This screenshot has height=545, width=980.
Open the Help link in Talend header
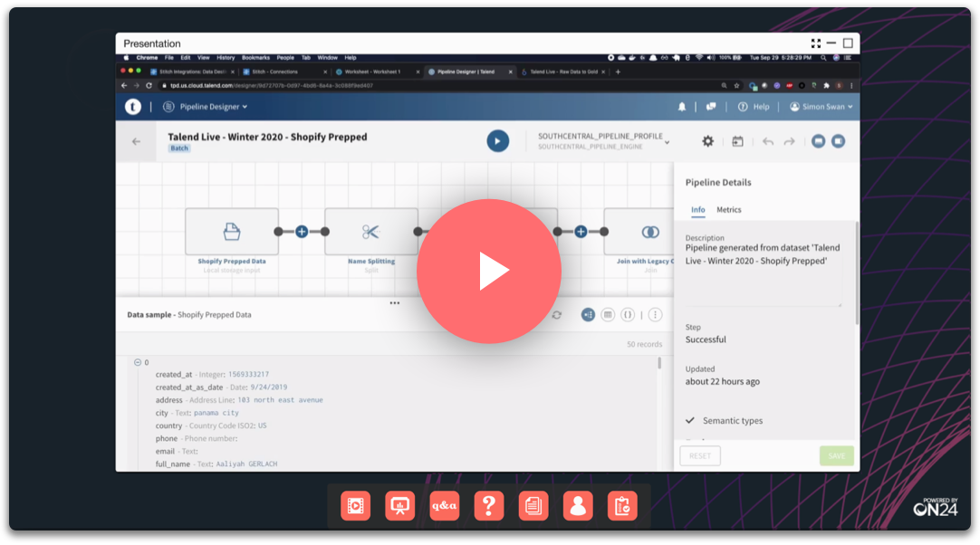coord(754,107)
